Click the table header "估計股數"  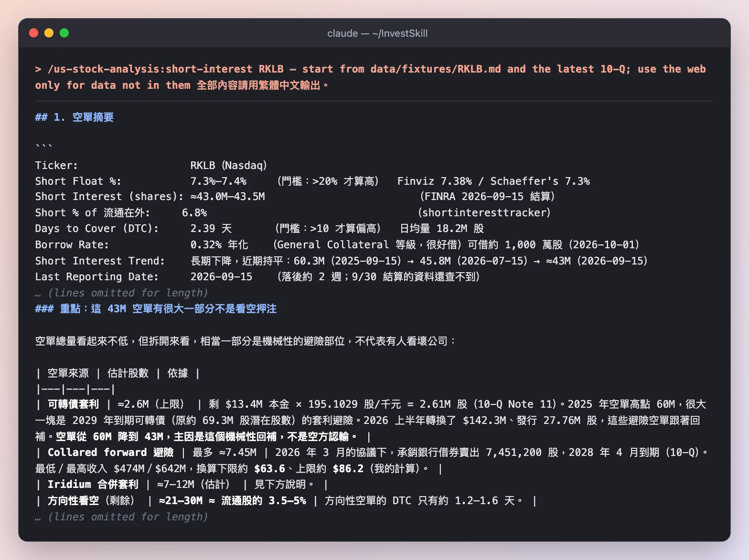click(128, 373)
